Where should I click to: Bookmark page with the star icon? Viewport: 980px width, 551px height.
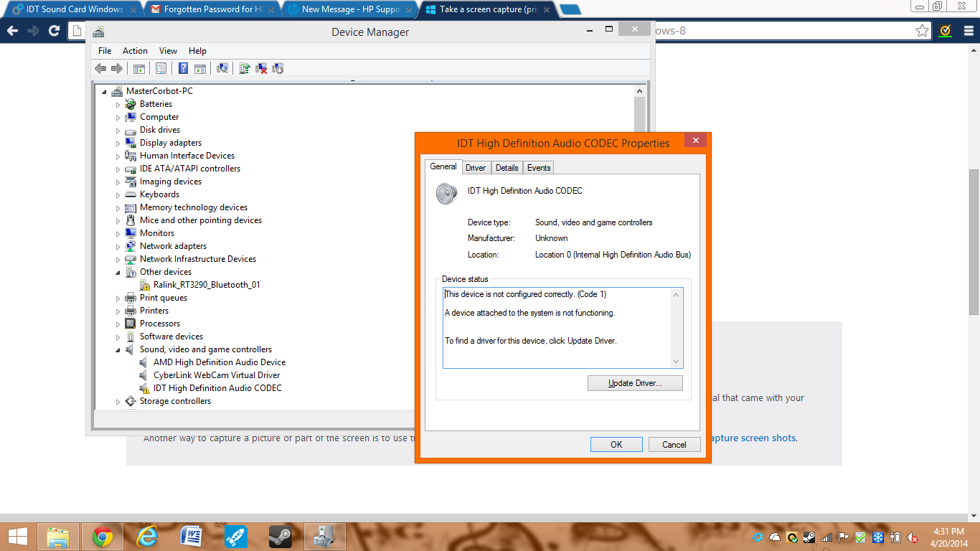click(923, 31)
